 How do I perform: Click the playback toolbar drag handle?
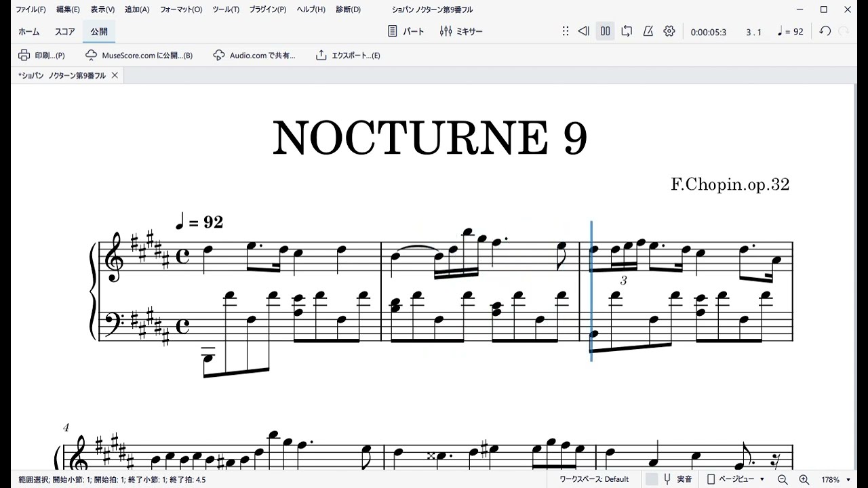coord(566,31)
